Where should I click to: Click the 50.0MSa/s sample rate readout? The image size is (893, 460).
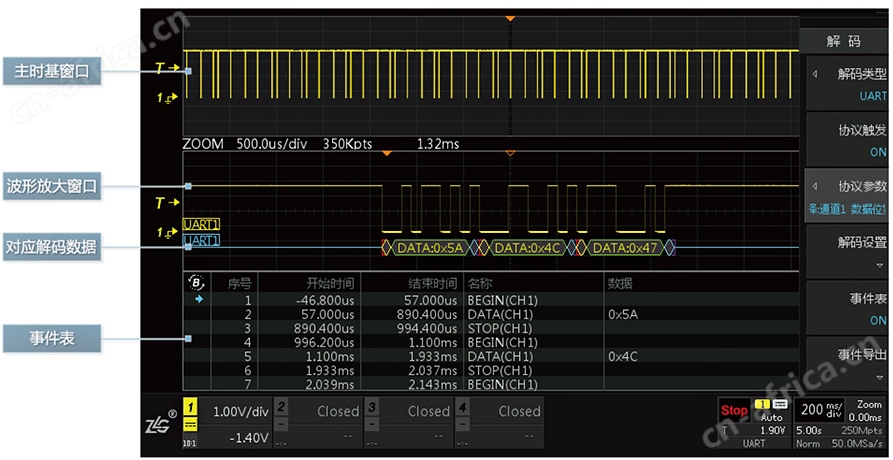click(858, 443)
